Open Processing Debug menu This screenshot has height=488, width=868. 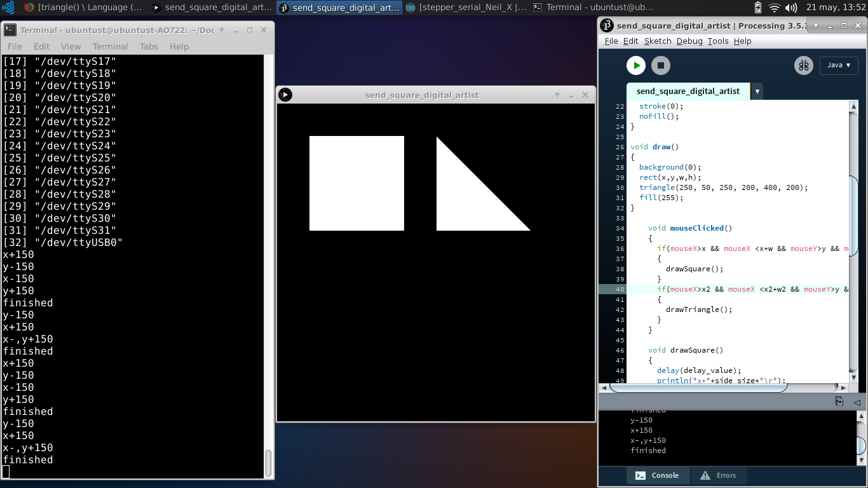(x=689, y=41)
